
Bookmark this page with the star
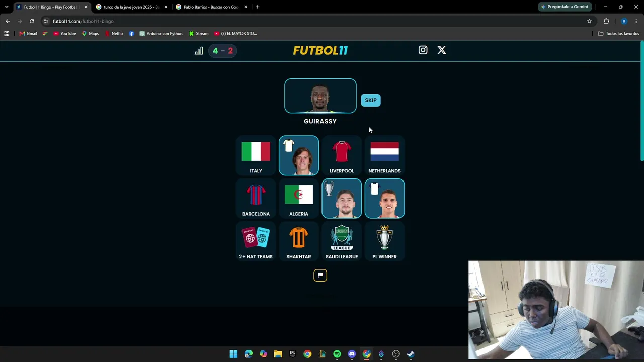point(589,21)
